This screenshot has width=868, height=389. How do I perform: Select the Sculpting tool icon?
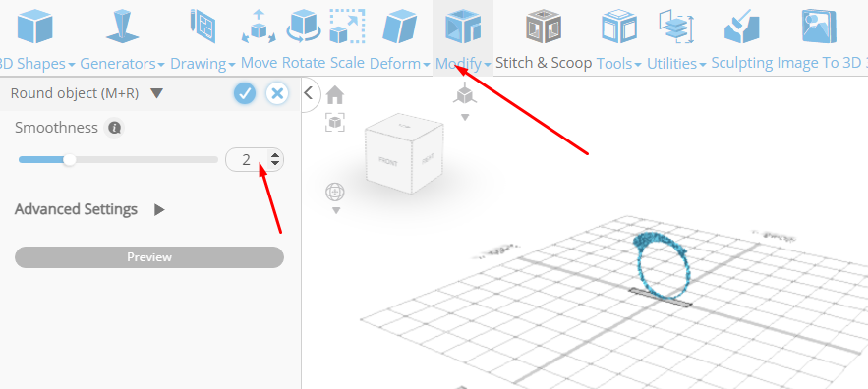[x=742, y=27]
